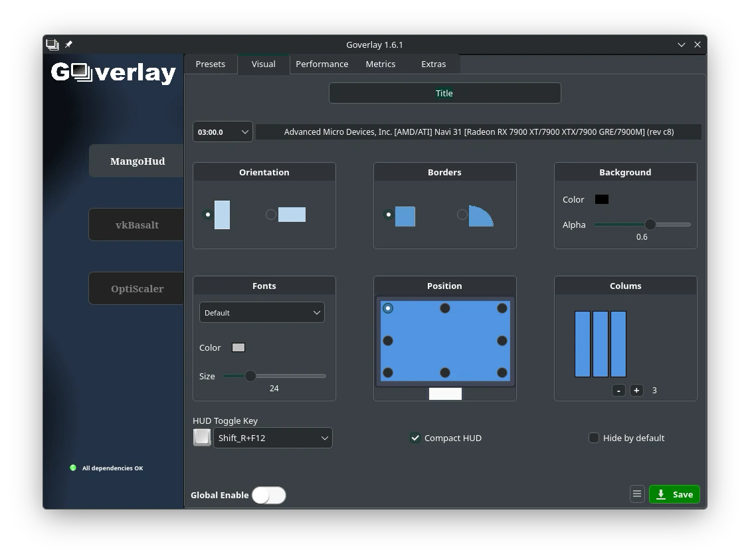Image resolution: width=750 pixels, height=560 pixels.
Task: Open the vkBasalt section
Action: coord(137,225)
